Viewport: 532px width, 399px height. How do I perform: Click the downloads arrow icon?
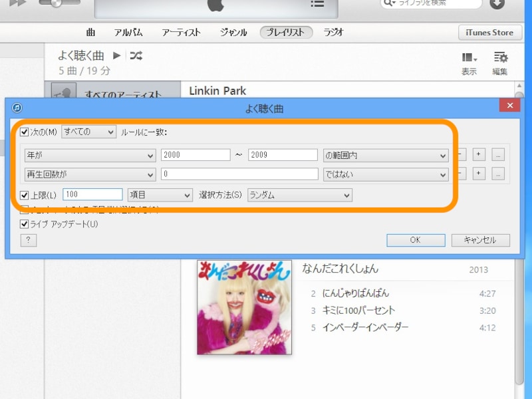tap(497, 4)
